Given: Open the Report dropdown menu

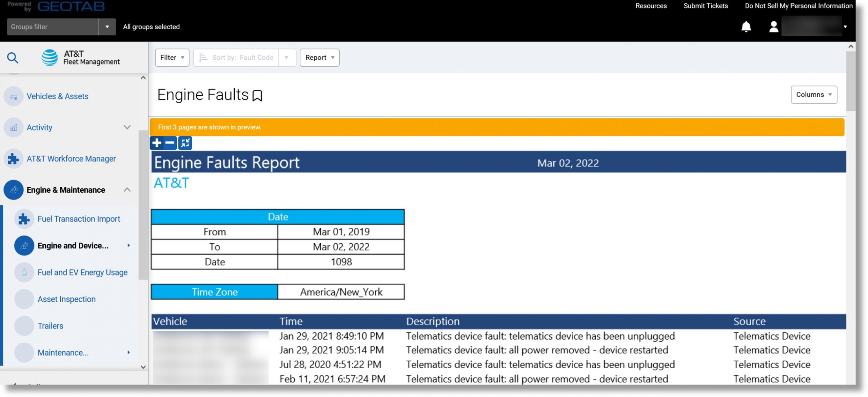Looking at the screenshot, I should tap(319, 57).
